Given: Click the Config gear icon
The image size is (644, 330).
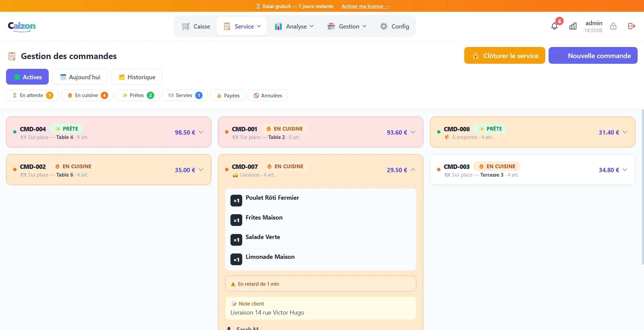Looking at the screenshot, I should 384,26.
